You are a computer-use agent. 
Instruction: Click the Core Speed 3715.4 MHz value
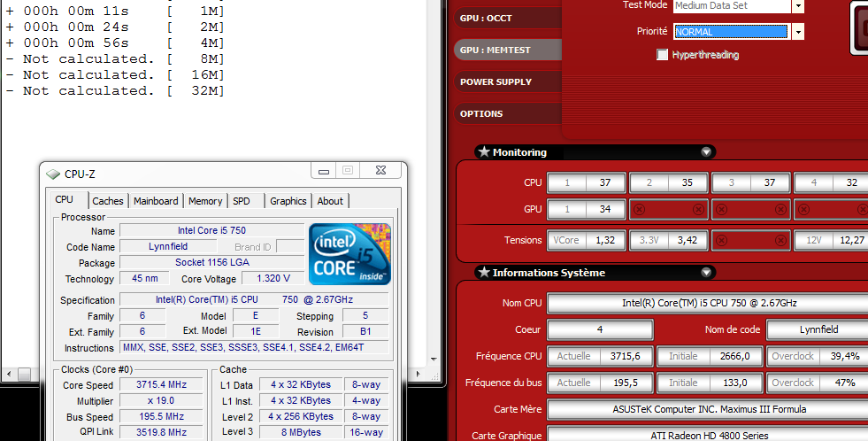point(161,384)
